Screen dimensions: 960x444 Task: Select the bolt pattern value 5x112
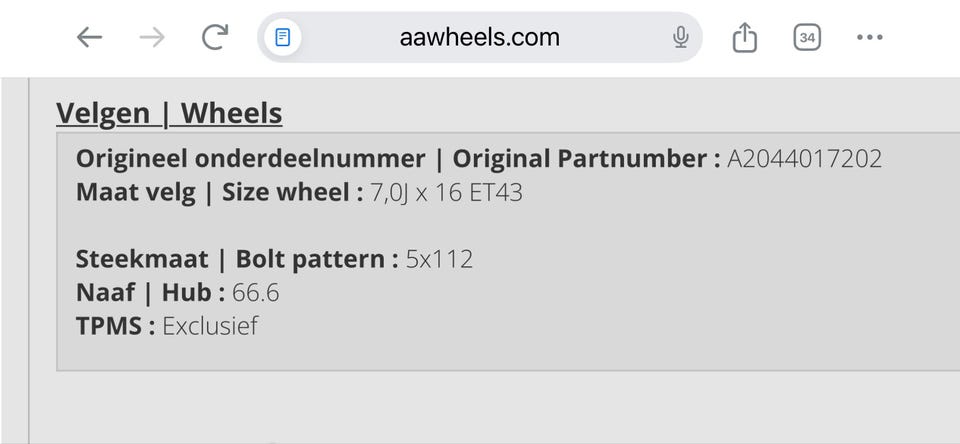click(x=439, y=259)
